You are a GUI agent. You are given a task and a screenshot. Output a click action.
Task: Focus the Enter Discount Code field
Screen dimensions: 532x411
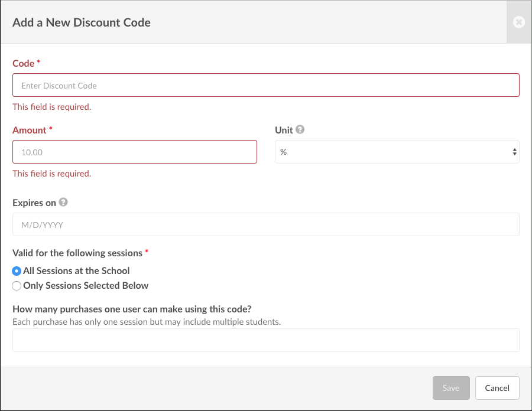coord(265,85)
